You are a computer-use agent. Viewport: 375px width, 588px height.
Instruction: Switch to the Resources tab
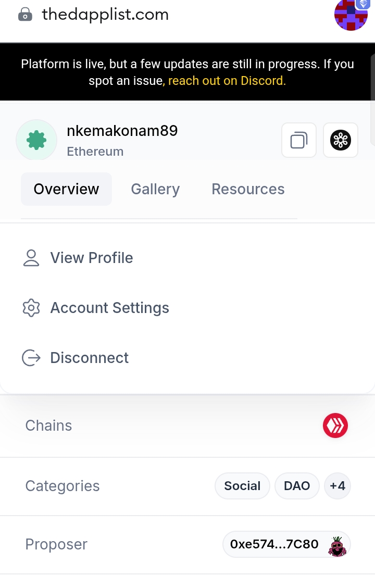(x=248, y=189)
